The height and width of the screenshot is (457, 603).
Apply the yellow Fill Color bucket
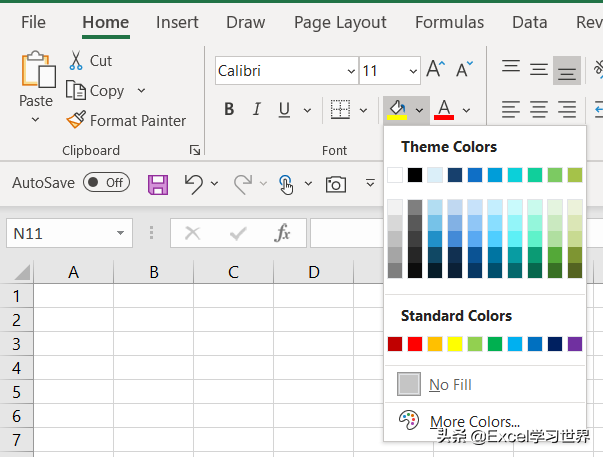[397, 110]
